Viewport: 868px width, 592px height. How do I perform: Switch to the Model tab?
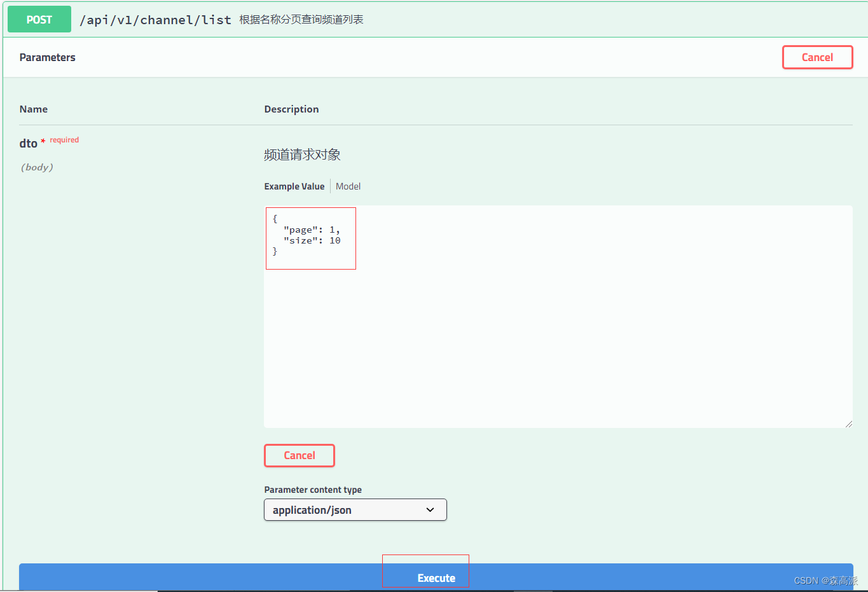tap(348, 186)
